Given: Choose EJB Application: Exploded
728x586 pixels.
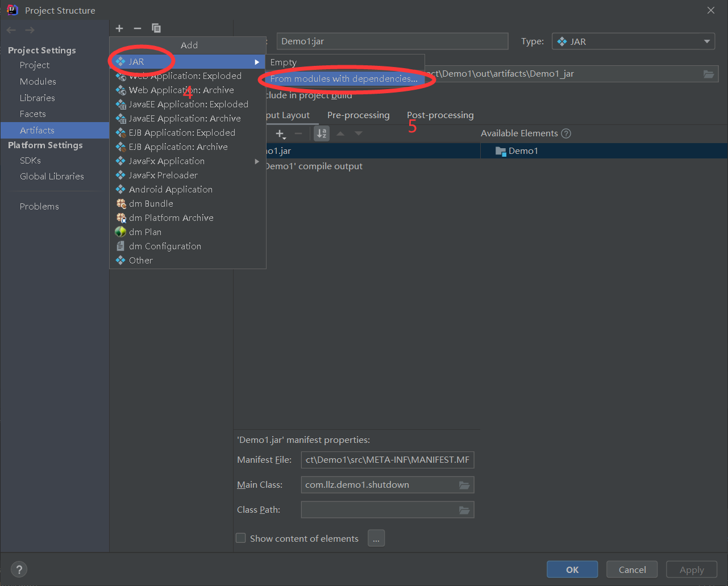Looking at the screenshot, I should click(188, 132).
